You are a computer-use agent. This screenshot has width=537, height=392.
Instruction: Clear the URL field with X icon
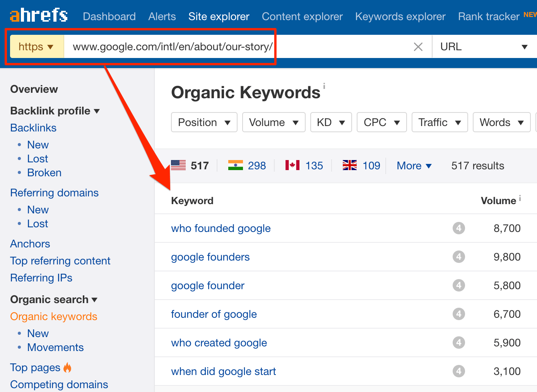tap(418, 47)
